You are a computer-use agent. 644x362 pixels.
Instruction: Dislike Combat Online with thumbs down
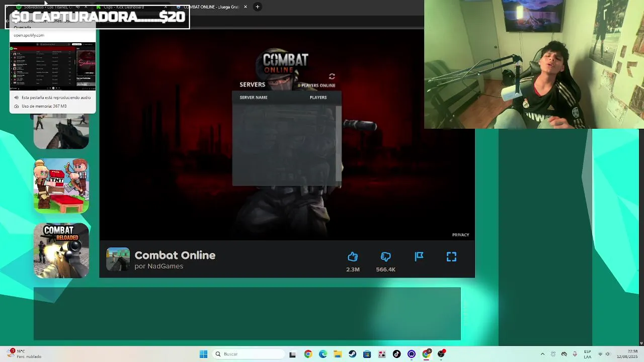tap(385, 257)
